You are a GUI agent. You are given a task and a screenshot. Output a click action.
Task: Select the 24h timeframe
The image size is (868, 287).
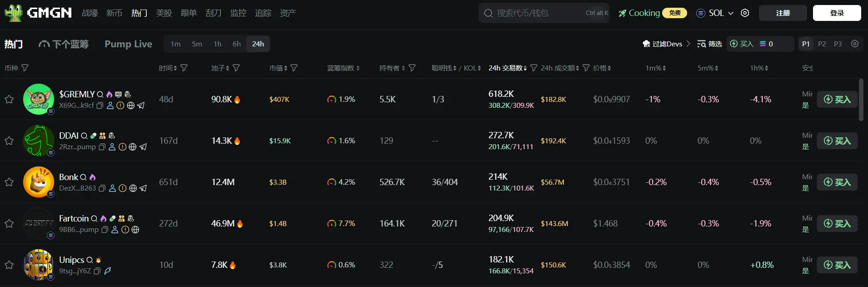coord(258,44)
